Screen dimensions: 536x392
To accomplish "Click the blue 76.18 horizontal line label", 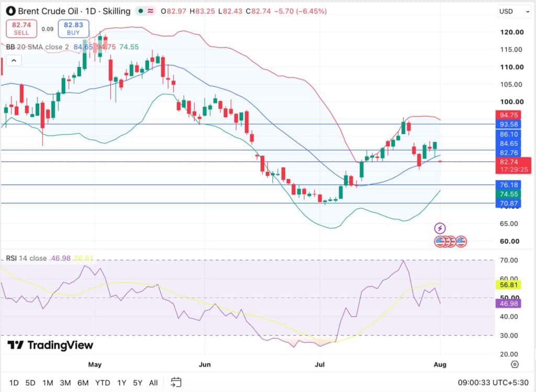I will [x=508, y=185].
